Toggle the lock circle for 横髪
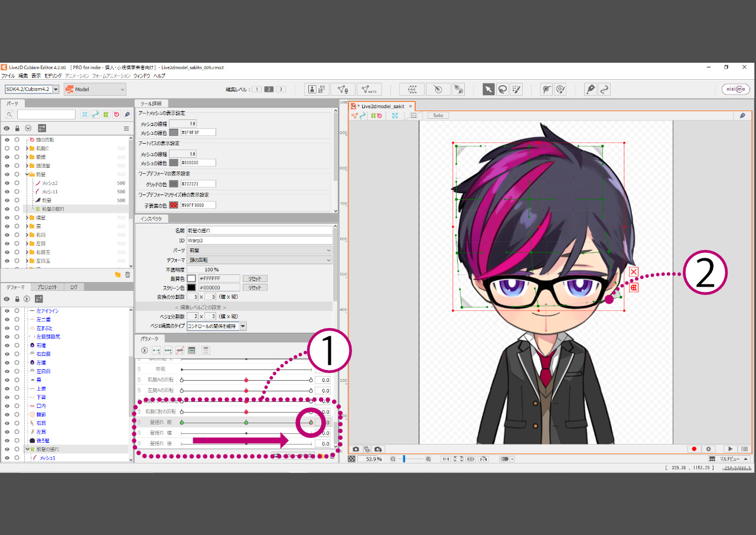Viewport: 756px width, 535px height. coord(17,218)
